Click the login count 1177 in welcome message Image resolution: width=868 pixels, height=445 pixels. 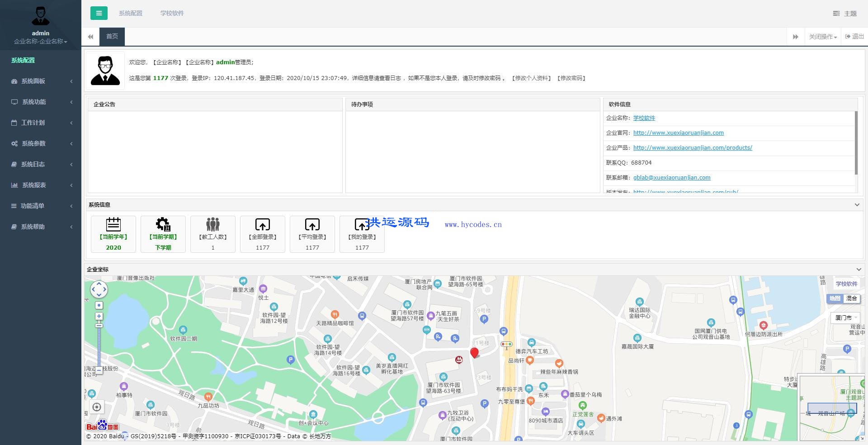(160, 78)
